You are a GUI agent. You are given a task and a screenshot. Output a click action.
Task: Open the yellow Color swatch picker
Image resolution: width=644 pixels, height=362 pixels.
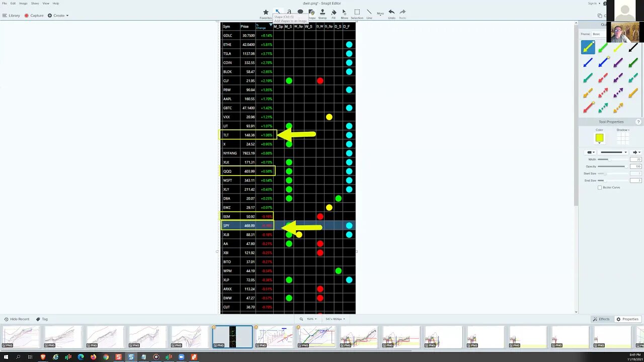point(599,138)
